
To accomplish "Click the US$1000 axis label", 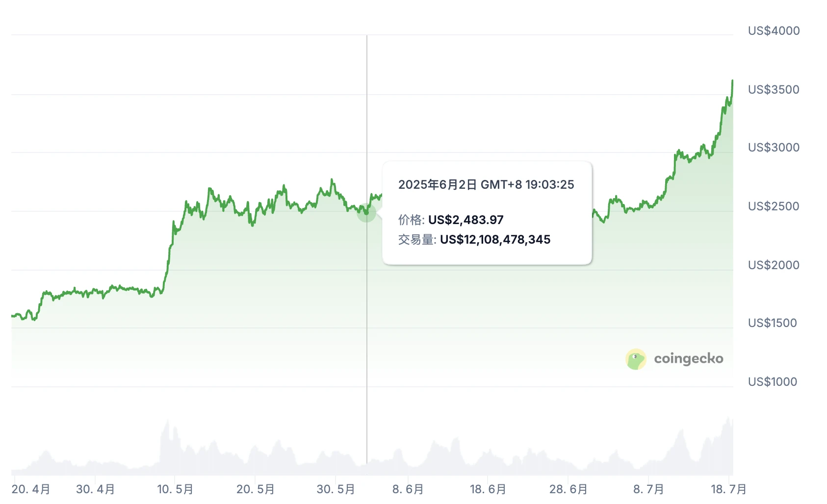I will tap(772, 382).
